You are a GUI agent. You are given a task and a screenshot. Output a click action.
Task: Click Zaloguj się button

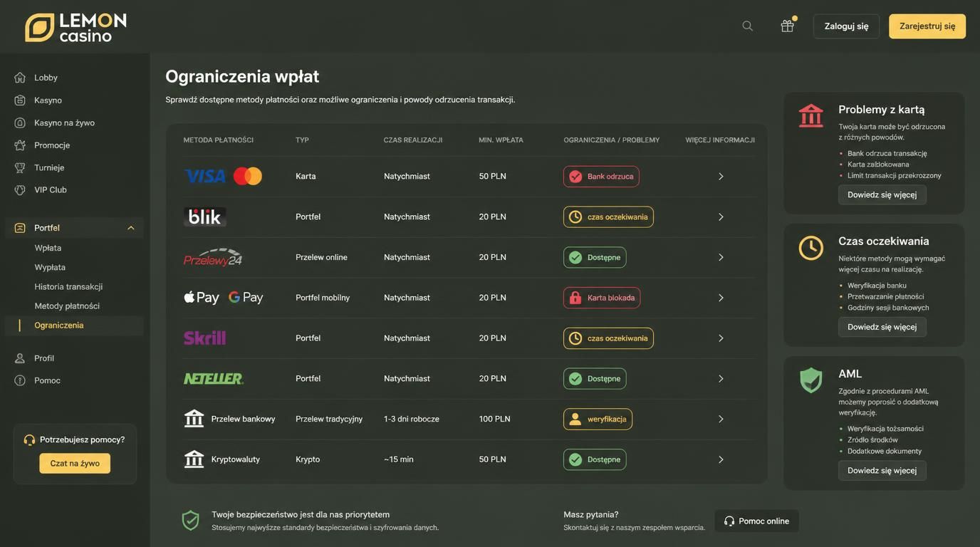(846, 26)
